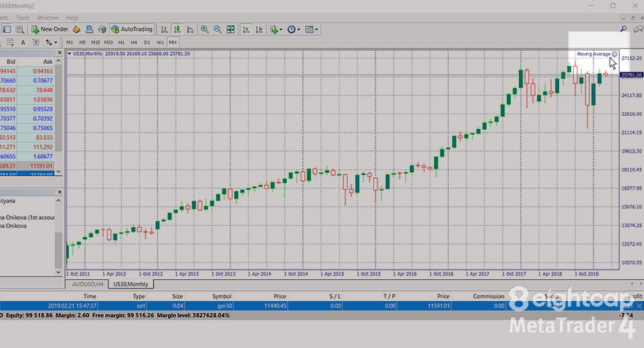
Task: Click the Indicators list icon with green plus
Action: pos(274,29)
